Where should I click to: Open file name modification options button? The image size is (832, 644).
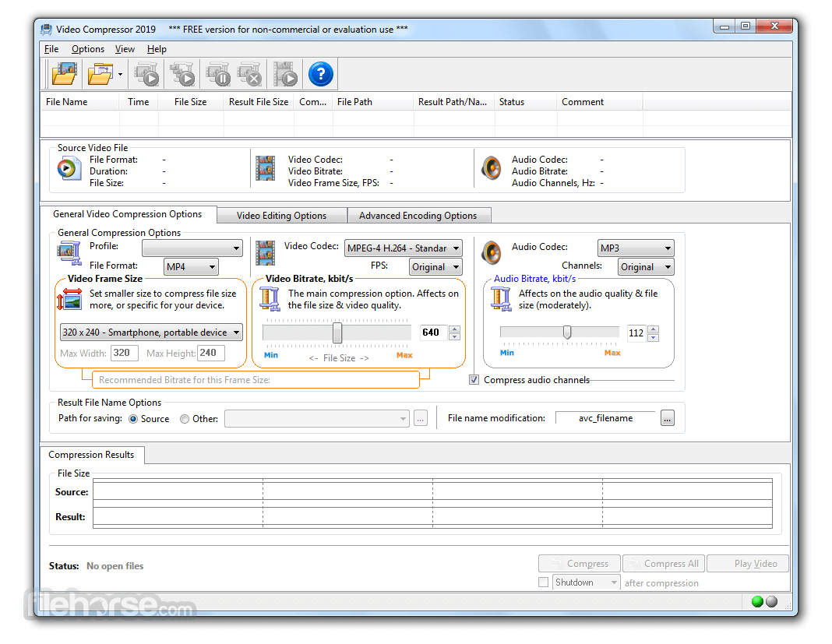point(667,418)
